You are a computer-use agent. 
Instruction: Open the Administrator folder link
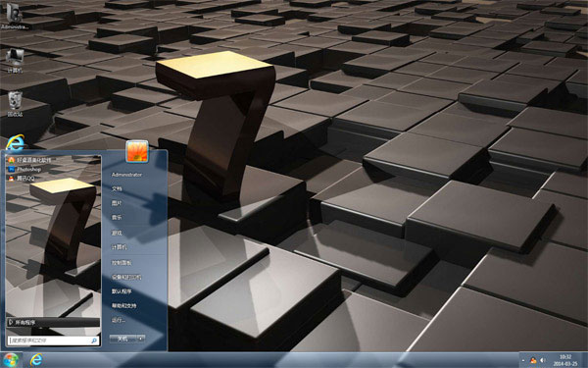[x=126, y=175]
